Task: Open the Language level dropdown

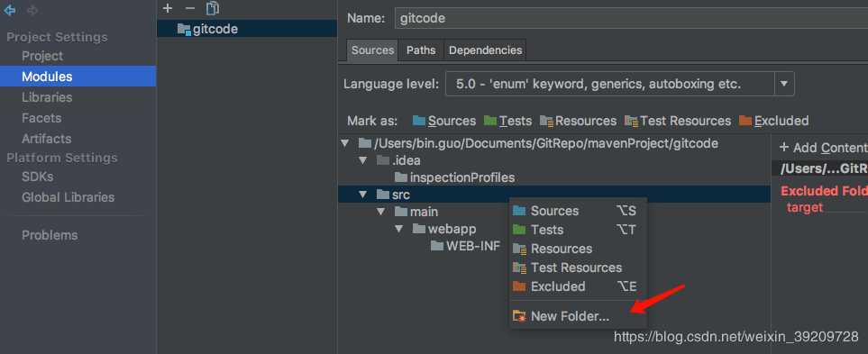Action: [x=619, y=84]
